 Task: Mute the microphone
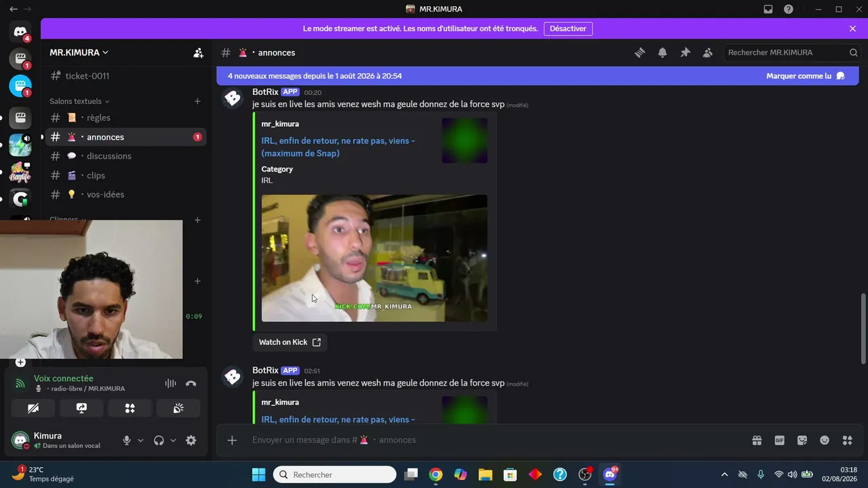tap(126, 441)
